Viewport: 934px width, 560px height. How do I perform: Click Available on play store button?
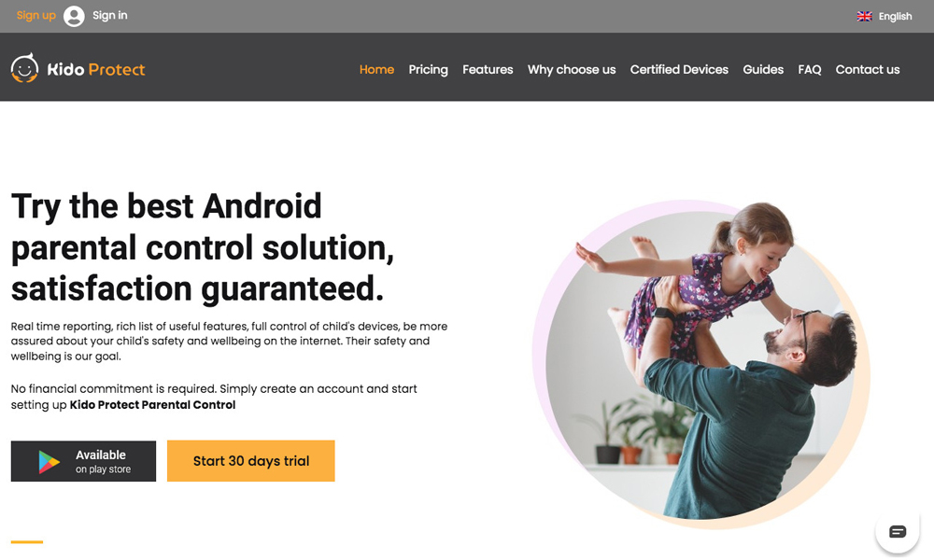83,461
